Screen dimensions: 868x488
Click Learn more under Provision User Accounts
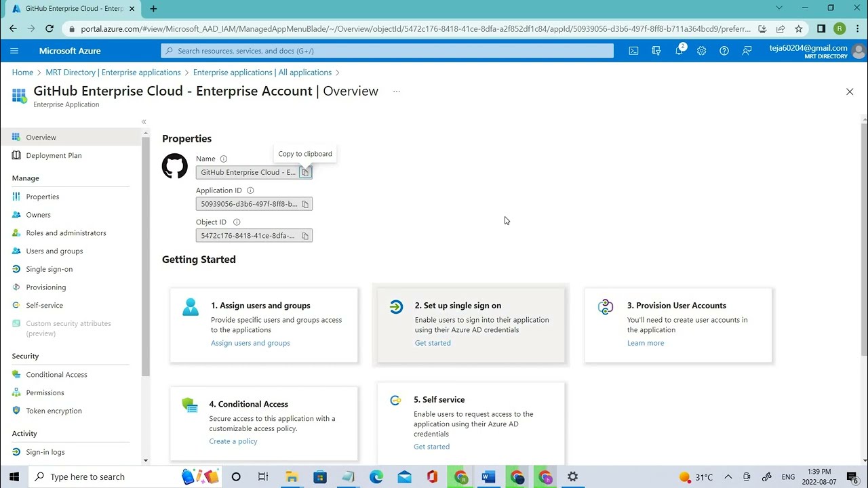tap(646, 343)
